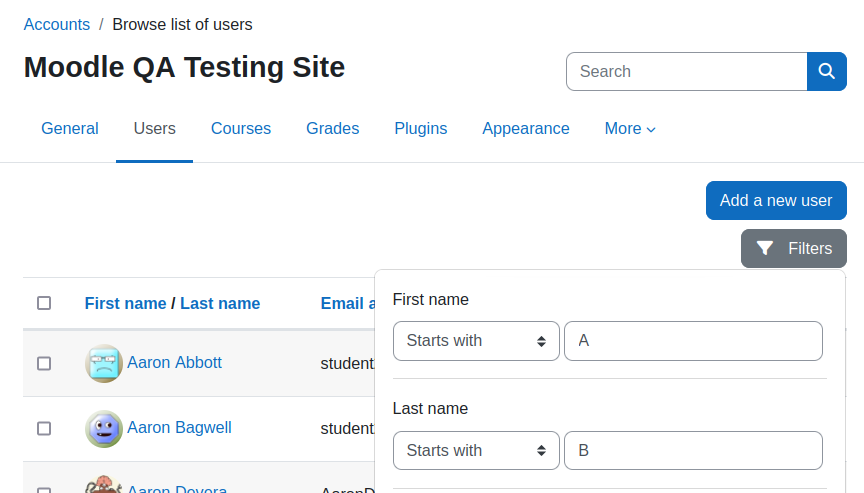Sort by Last name column
Image resolution: width=864 pixels, height=493 pixels.
click(x=220, y=304)
